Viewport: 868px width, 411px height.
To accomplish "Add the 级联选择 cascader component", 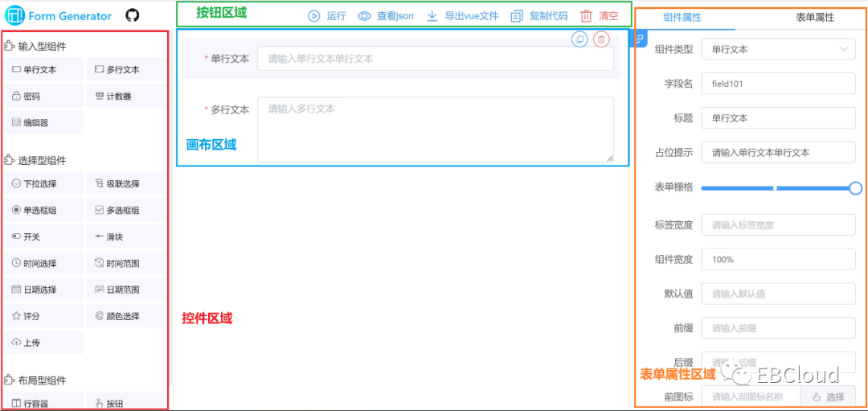I will pyautogui.click(x=127, y=184).
